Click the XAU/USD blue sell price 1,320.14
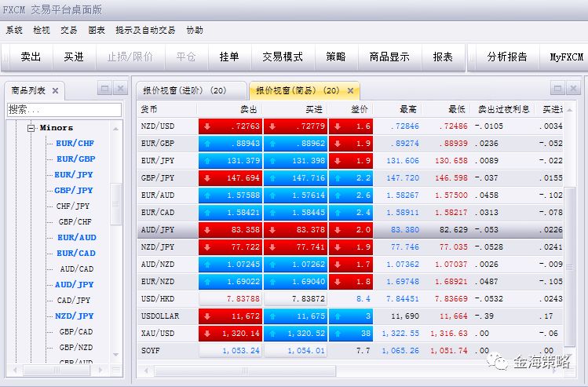 click(x=230, y=332)
